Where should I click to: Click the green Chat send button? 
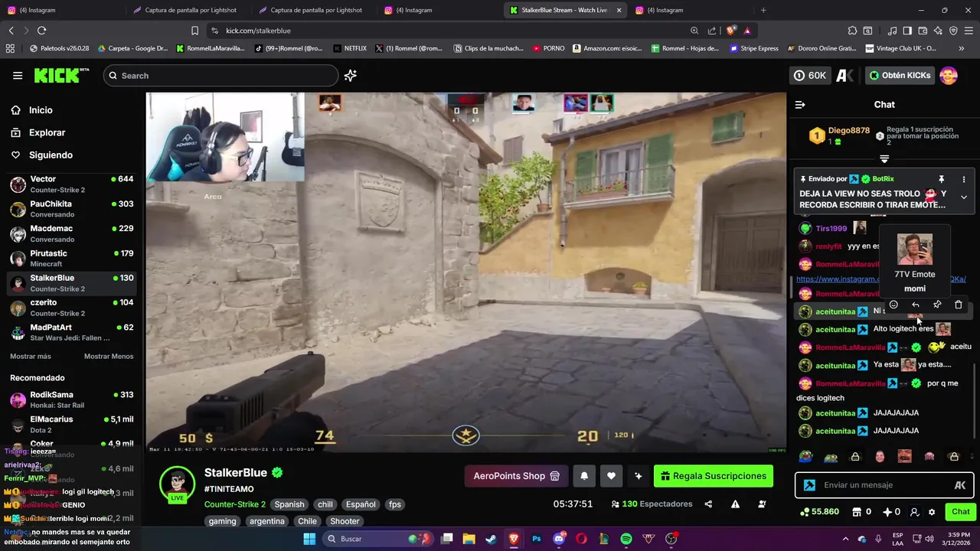point(960,512)
